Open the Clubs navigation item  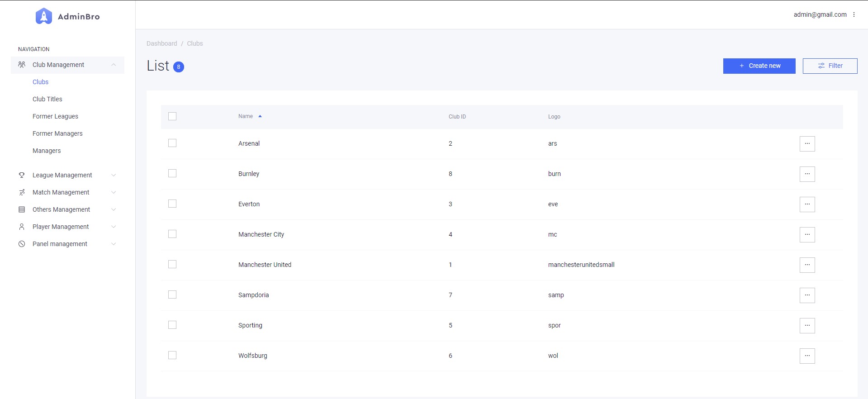40,82
